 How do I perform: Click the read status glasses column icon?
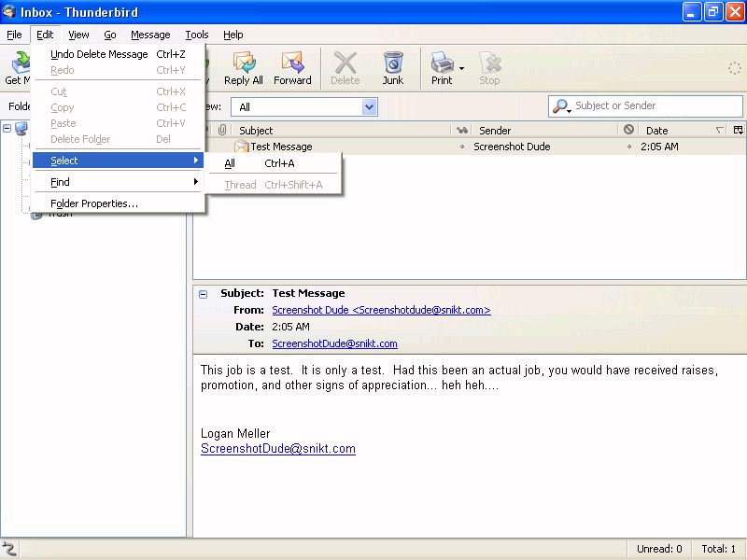461,130
